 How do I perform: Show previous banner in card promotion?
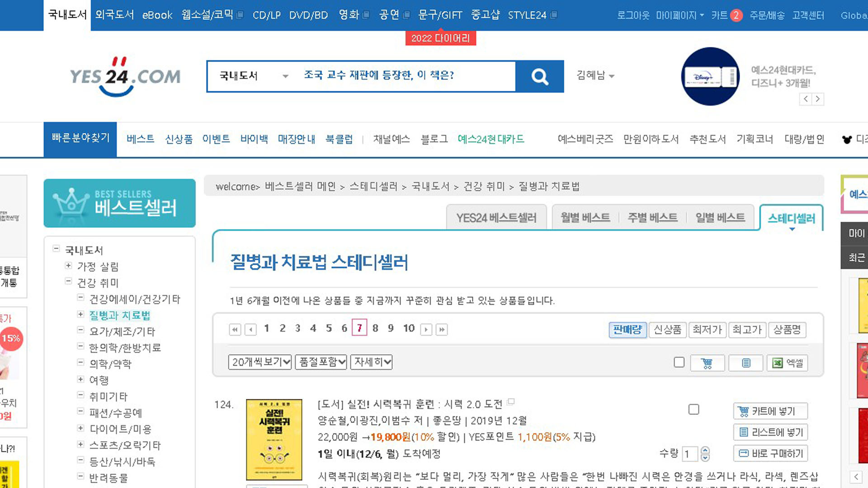[x=806, y=99]
